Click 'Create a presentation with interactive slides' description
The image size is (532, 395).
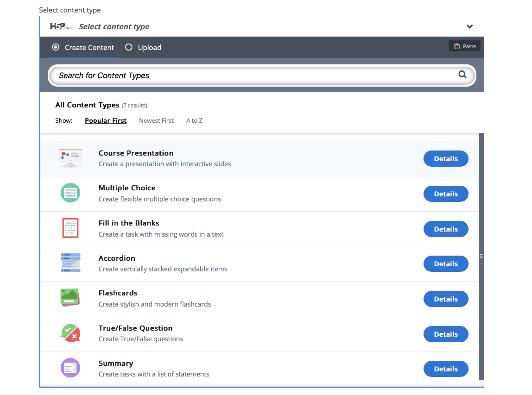pyautogui.click(x=165, y=164)
